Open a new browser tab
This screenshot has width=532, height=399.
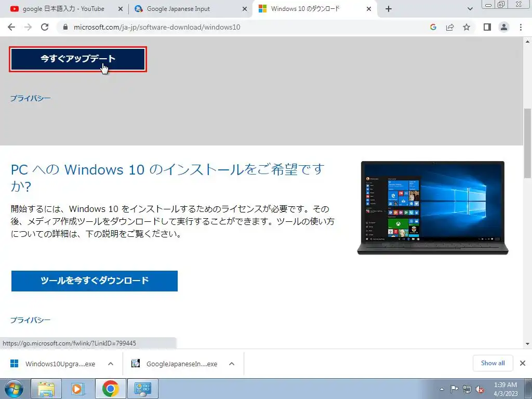389,9
